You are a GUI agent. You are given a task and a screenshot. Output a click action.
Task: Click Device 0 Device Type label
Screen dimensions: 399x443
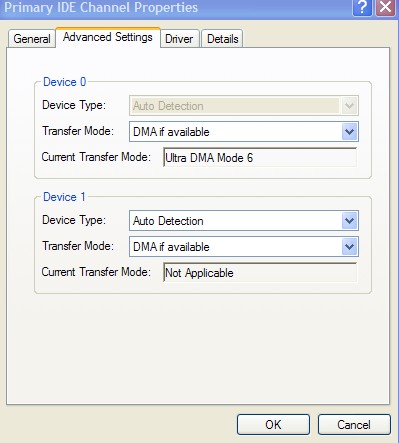tap(74, 105)
